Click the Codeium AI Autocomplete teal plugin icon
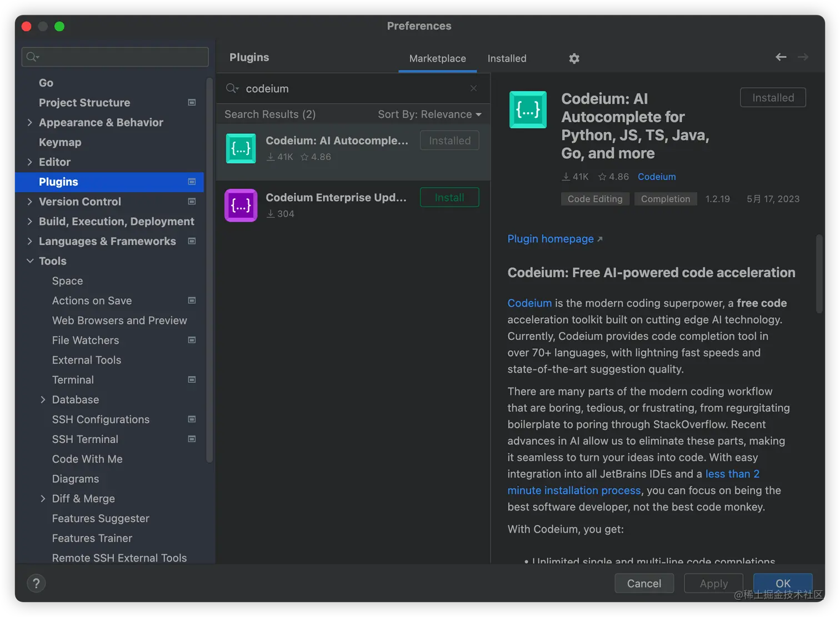Screen dimensions: 840x617 [241, 149]
